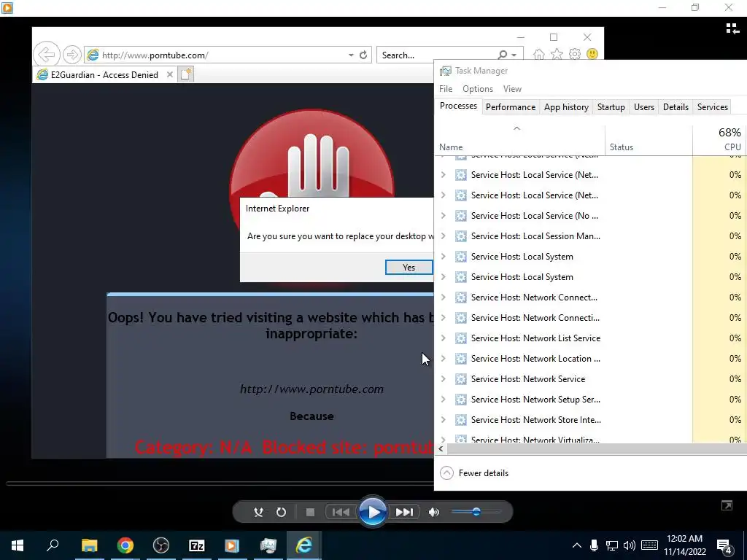Viewport: 747px width, 560px height.
Task: Open Google Chrome from the taskbar
Action: (125, 545)
